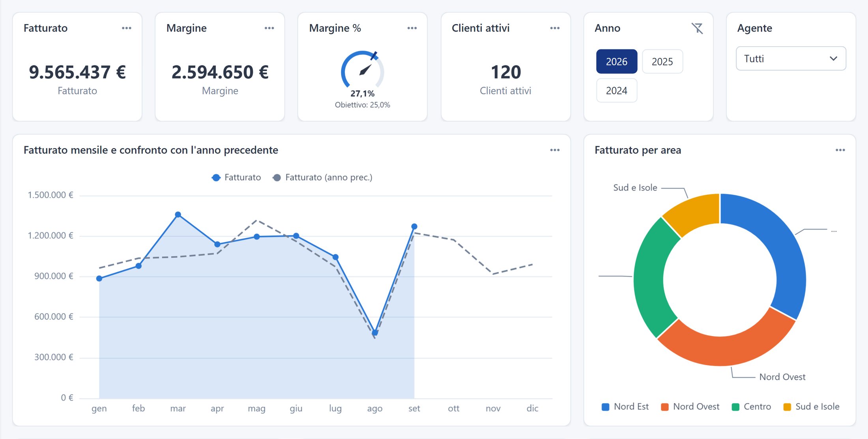Click the Obiettivo: 25,0% label
The height and width of the screenshot is (439, 868).
pyautogui.click(x=362, y=105)
